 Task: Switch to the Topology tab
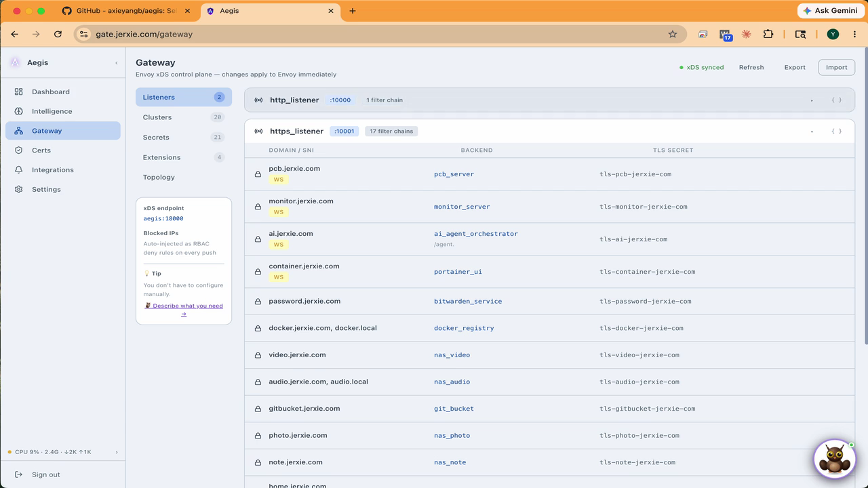pos(184,177)
